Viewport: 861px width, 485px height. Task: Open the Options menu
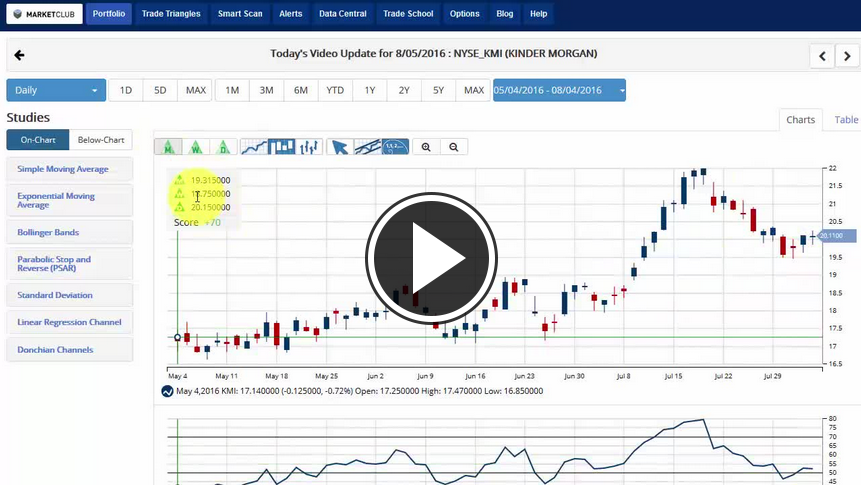click(x=465, y=14)
